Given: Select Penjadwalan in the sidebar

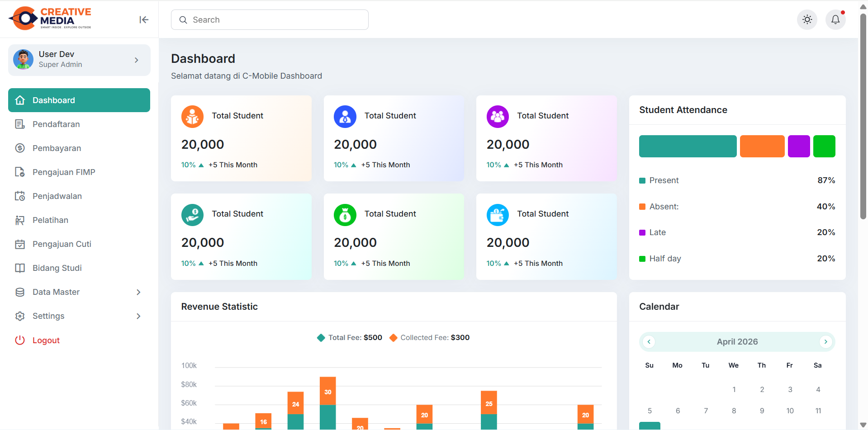Looking at the screenshot, I should pos(79,196).
